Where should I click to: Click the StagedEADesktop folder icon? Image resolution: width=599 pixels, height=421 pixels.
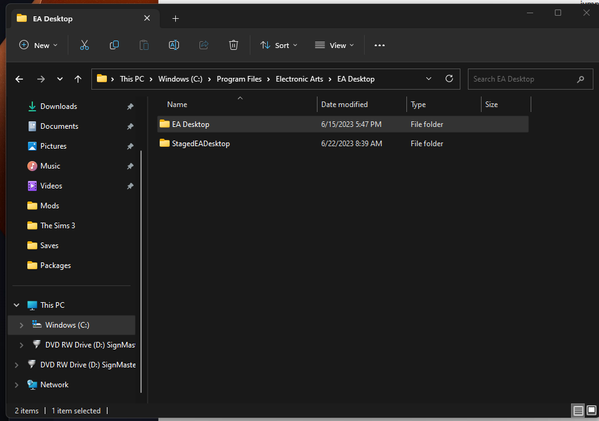pos(165,143)
